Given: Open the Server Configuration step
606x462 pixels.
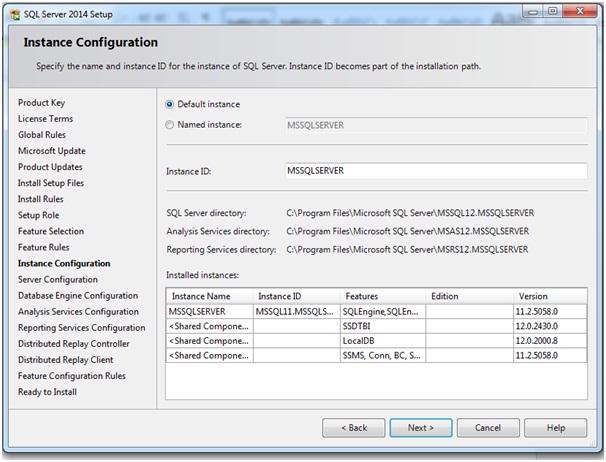Looking at the screenshot, I should (x=58, y=280).
